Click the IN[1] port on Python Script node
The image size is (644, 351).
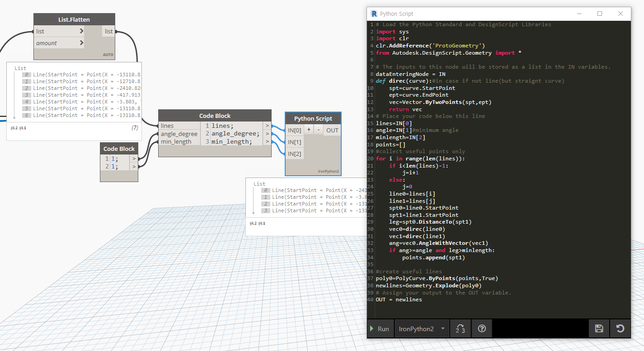click(294, 142)
